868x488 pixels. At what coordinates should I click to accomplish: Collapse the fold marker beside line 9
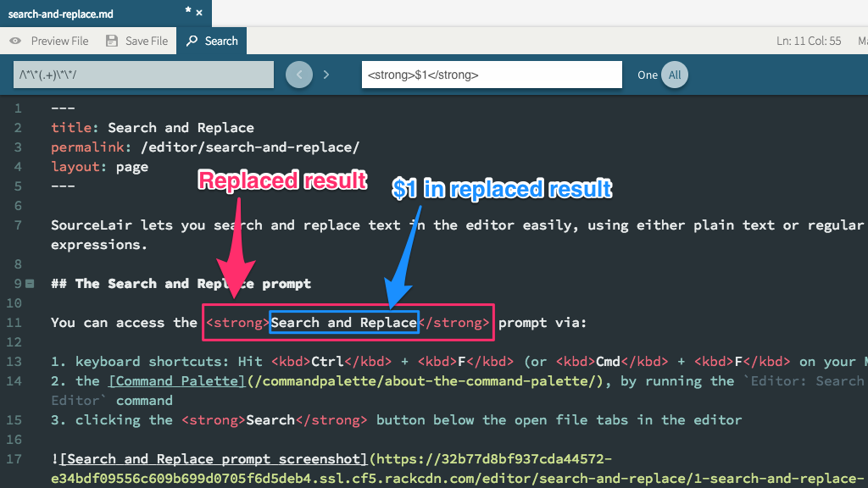(x=29, y=283)
